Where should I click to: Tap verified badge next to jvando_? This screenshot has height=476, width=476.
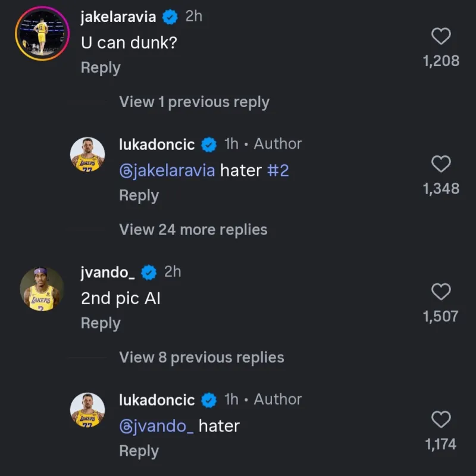(149, 273)
